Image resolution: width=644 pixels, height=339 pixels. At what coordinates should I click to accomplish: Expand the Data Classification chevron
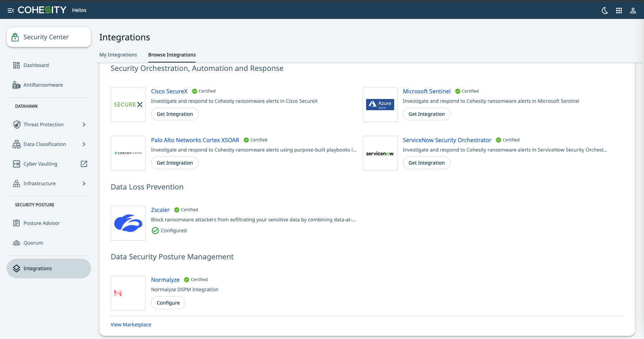pos(84,144)
